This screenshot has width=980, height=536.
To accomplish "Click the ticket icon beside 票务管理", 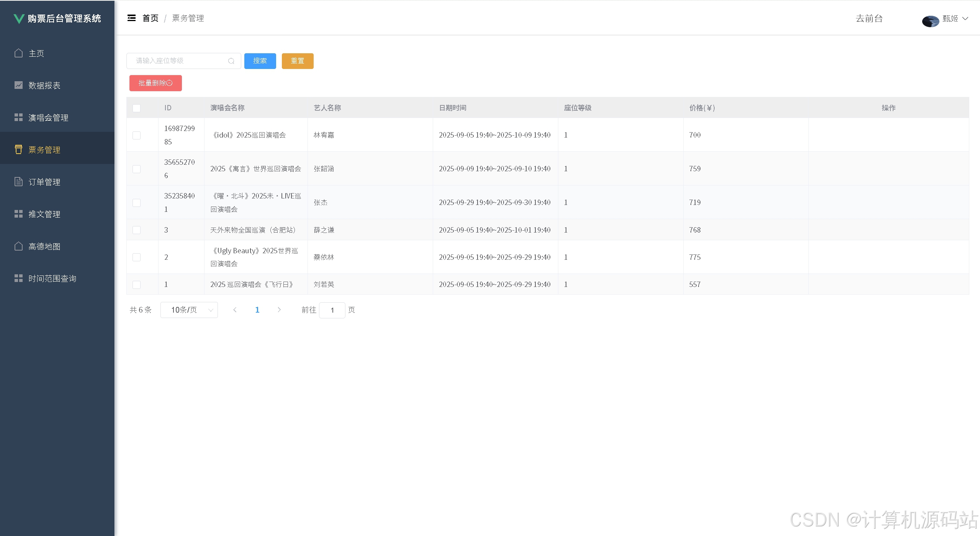I will pos(18,149).
